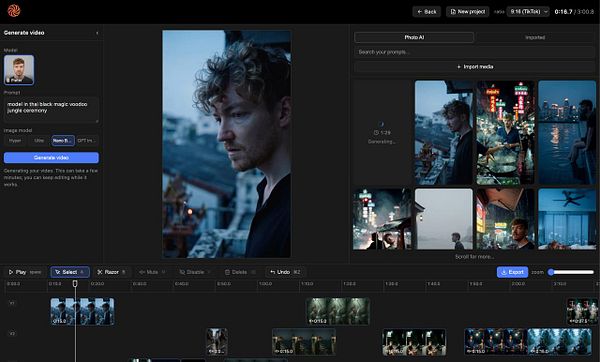Play the timeline

pos(24,272)
